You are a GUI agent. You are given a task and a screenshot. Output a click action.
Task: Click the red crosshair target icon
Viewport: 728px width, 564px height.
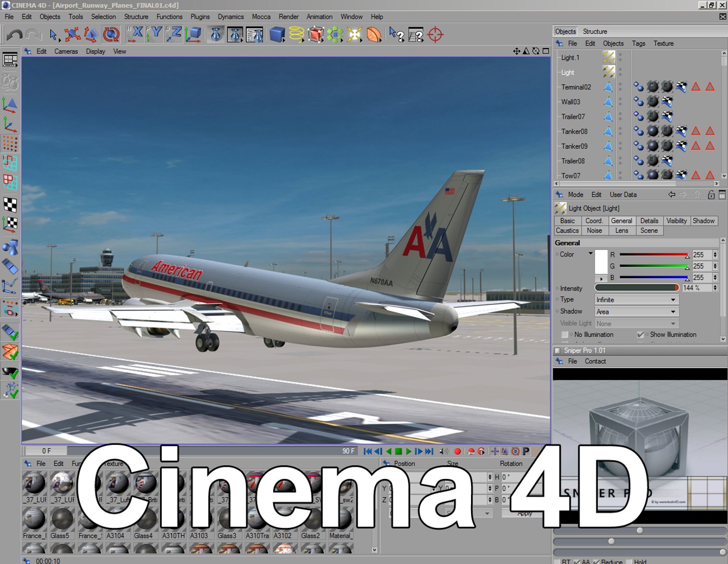[x=435, y=34]
